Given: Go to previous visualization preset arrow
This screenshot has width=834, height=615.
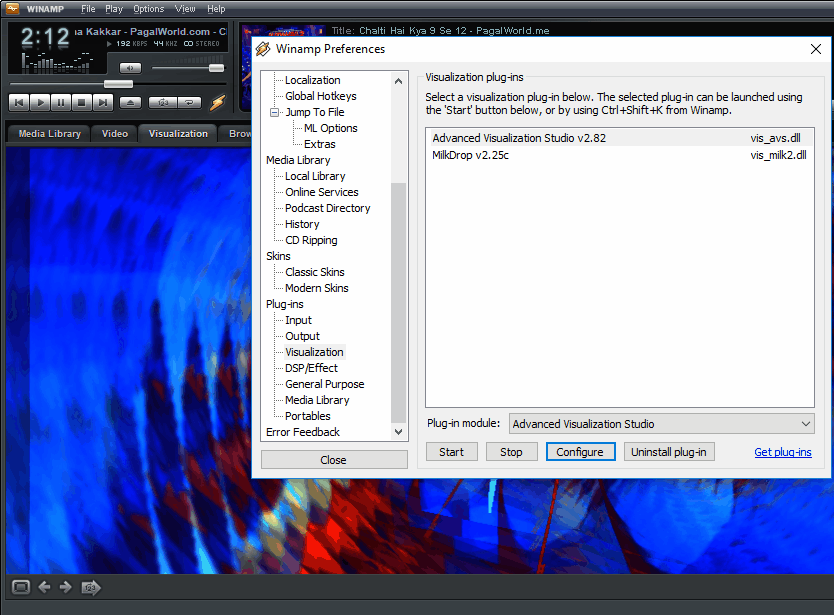Looking at the screenshot, I should [x=44, y=587].
